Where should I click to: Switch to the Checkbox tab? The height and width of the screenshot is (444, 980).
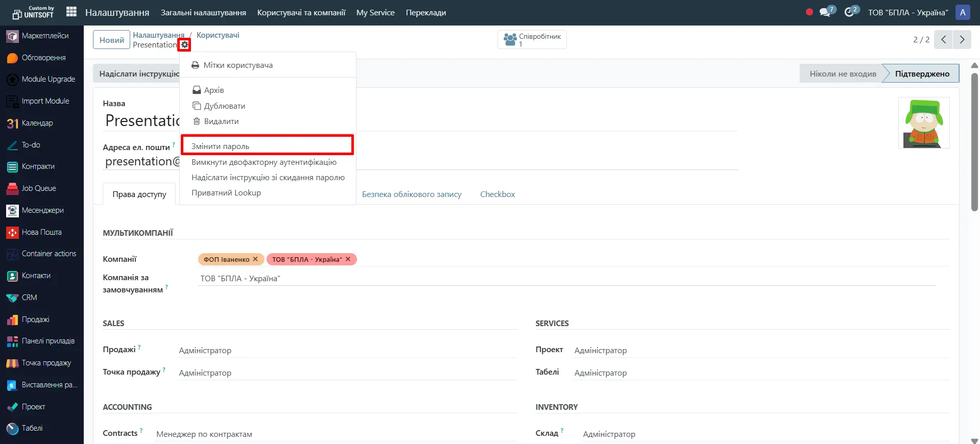point(497,194)
